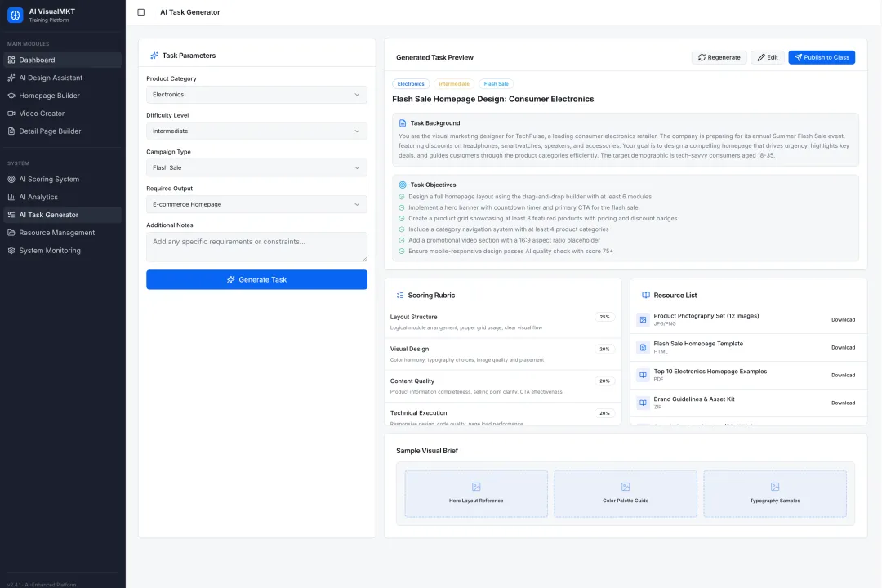
Task: Click the Hero Layout Reference image icon
Action: [x=476, y=487]
